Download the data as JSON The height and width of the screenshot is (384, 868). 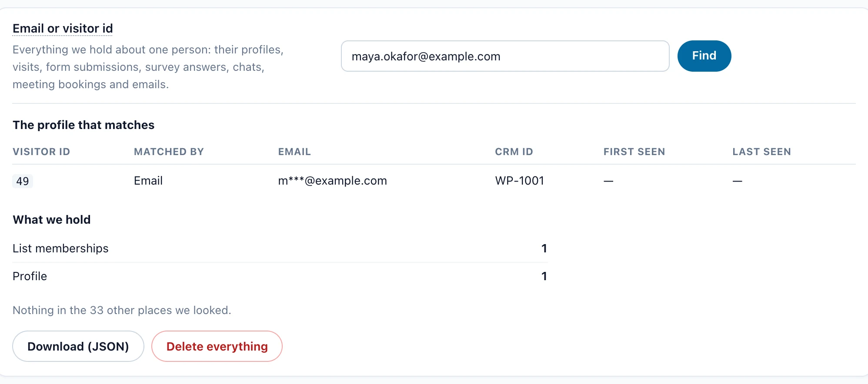coord(78,346)
